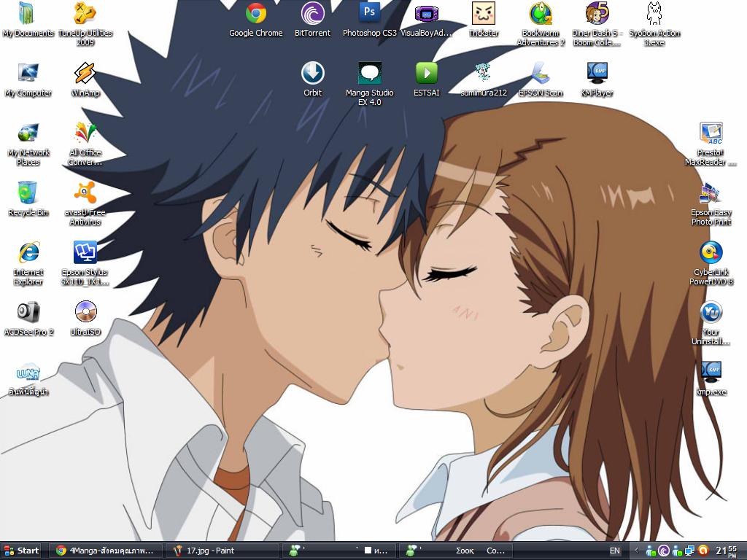
Task: Click the BitTorrent tray icon
Action: [664, 551]
